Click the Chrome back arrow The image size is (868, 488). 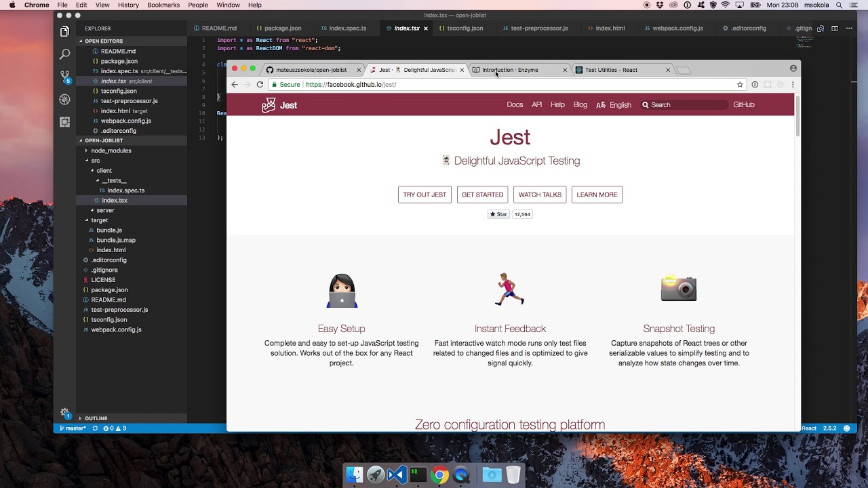[235, 85]
